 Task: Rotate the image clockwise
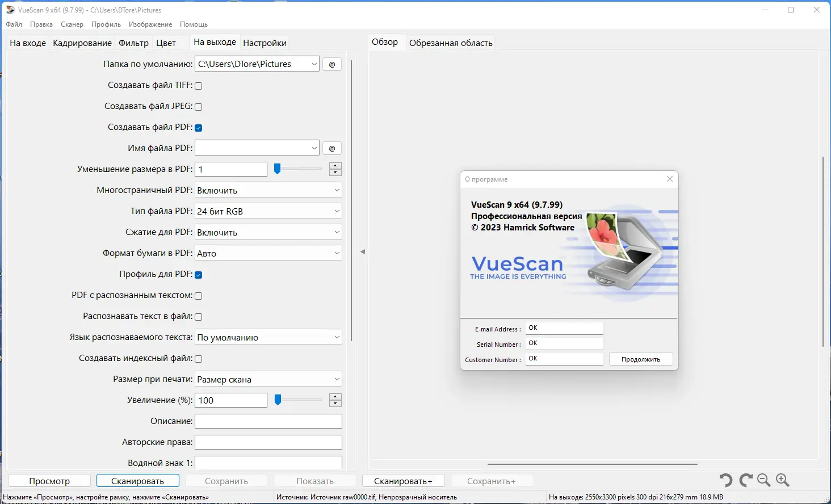[x=744, y=480]
